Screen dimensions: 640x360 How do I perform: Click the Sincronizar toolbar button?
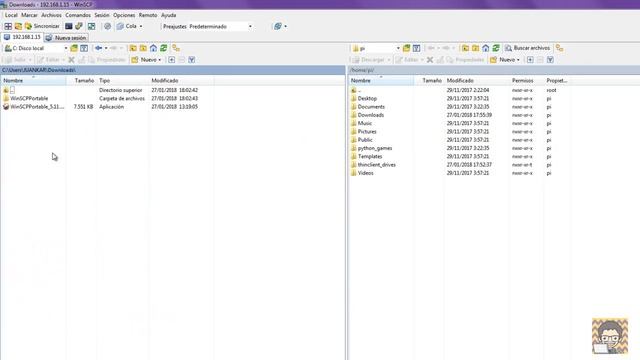(x=42, y=26)
